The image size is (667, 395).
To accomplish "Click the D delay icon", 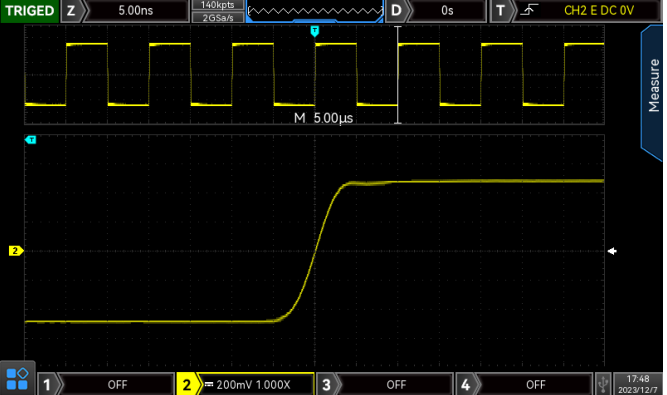I will [x=396, y=11].
